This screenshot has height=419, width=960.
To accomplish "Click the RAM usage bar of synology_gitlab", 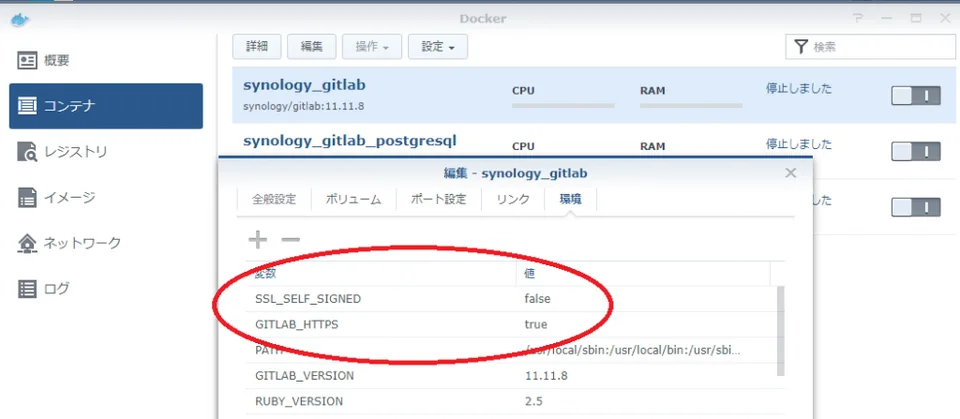I will pyautogui.click(x=691, y=106).
